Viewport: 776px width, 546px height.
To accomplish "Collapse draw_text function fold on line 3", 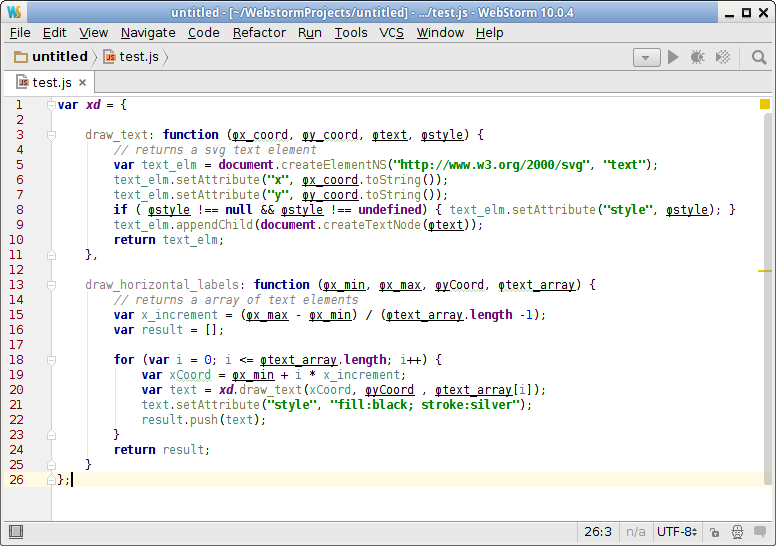I will tap(51, 135).
